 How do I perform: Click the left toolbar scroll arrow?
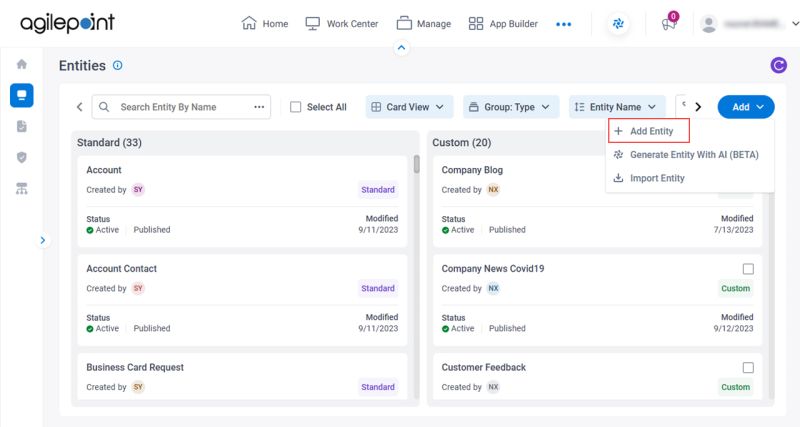click(x=80, y=107)
